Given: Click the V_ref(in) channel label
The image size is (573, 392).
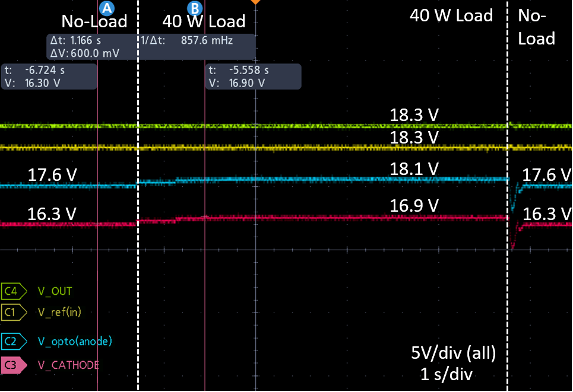Looking at the screenshot, I should coord(60,312).
